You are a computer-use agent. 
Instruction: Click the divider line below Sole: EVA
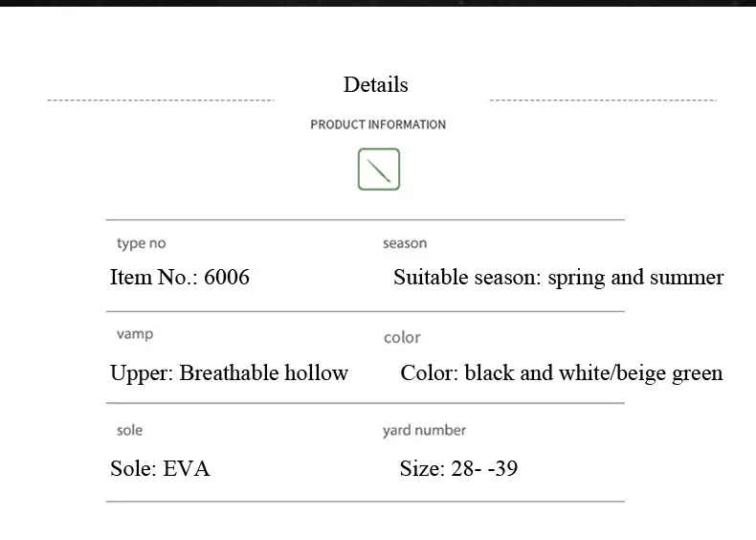click(x=365, y=501)
